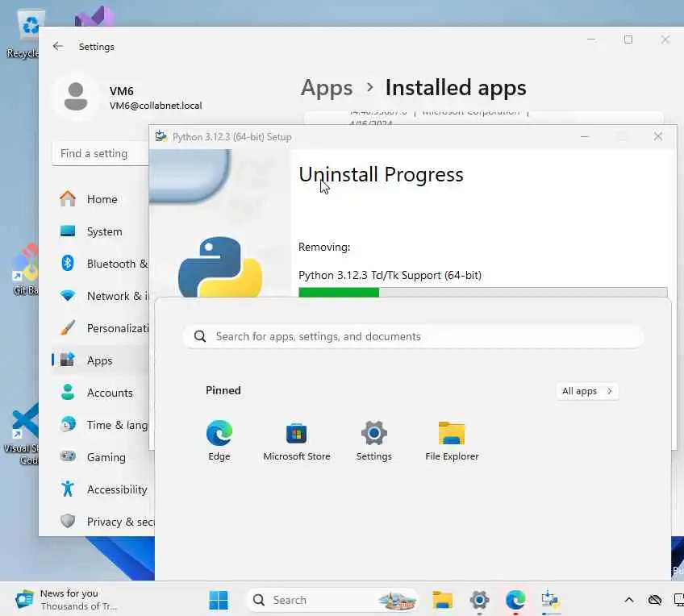Click the Apps breadcrumb link
The height and width of the screenshot is (616, 684).
(x=327, y=88)
